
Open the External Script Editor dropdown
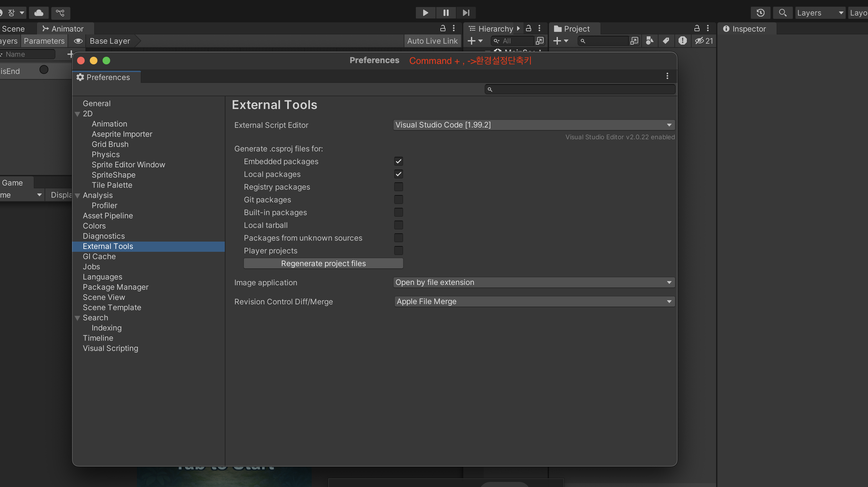(x=533, y=125)
